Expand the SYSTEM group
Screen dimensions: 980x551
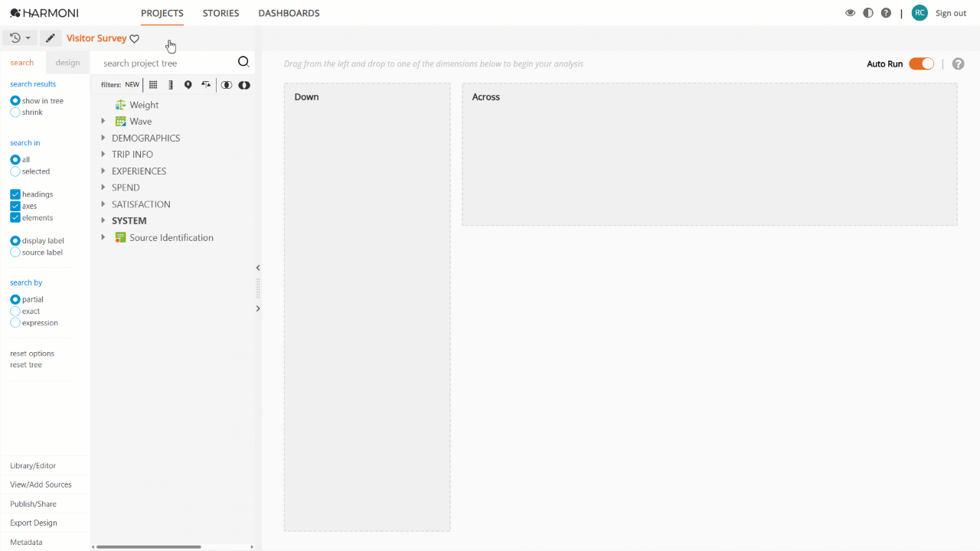(x=103, y=220)
